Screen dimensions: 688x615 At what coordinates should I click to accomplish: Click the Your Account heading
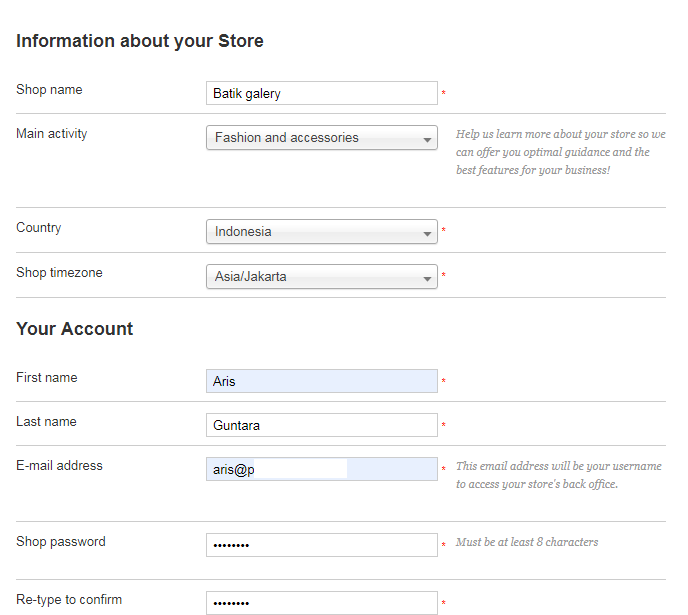[x=75, y=329]
